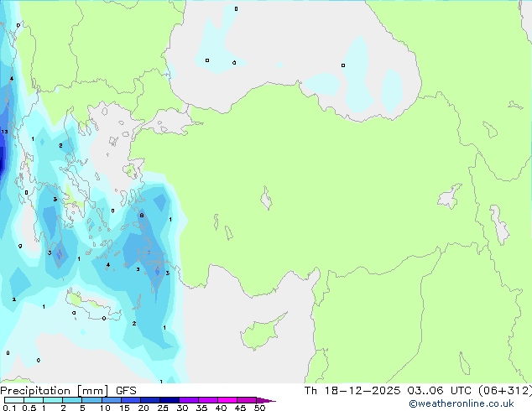Viewport: 532px width, 411px height.
Task: Click the "0.1" legend label
Action: click(9, 408)
